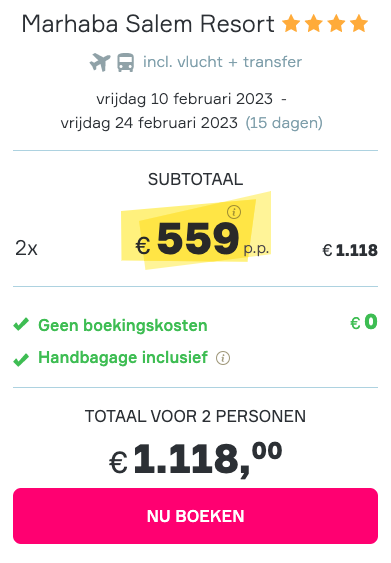Click the € 1.118,00 total price
The width and height of the screenshot is (391, 563).
tap(195, 459)
